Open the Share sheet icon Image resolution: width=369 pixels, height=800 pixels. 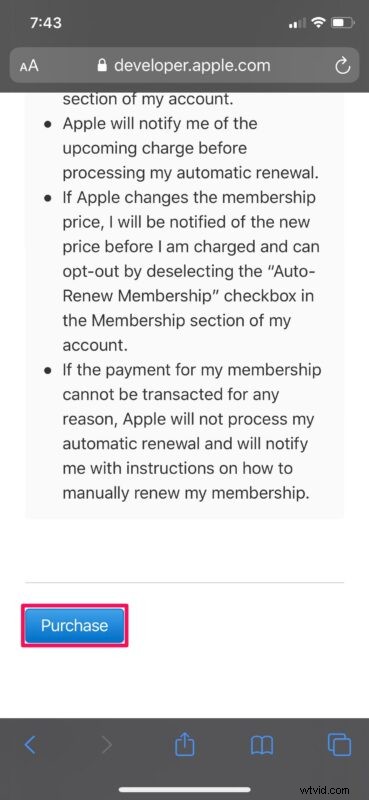tap(185, 743)
